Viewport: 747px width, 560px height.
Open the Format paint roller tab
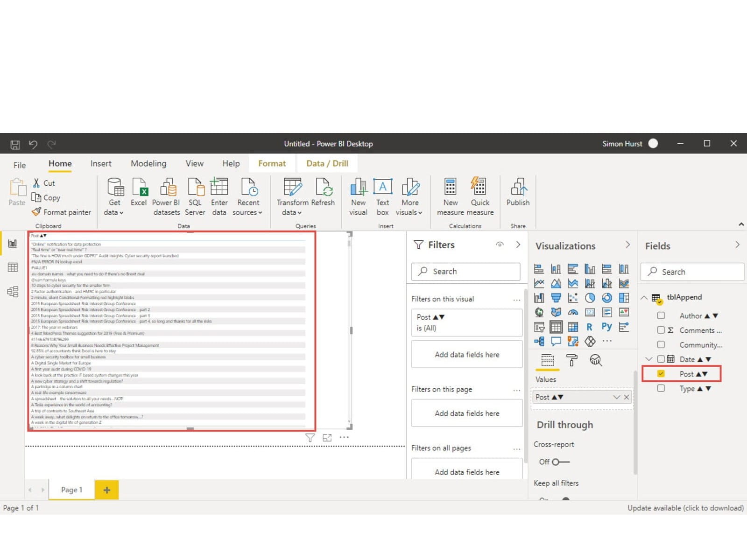[571, 360]
